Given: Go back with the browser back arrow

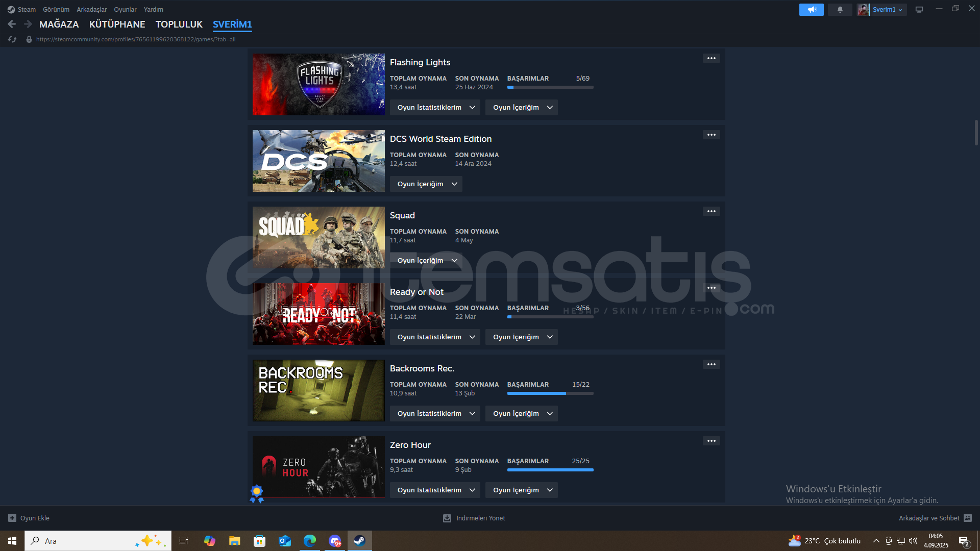Looking at the screenshot, I should pos(12,24).
